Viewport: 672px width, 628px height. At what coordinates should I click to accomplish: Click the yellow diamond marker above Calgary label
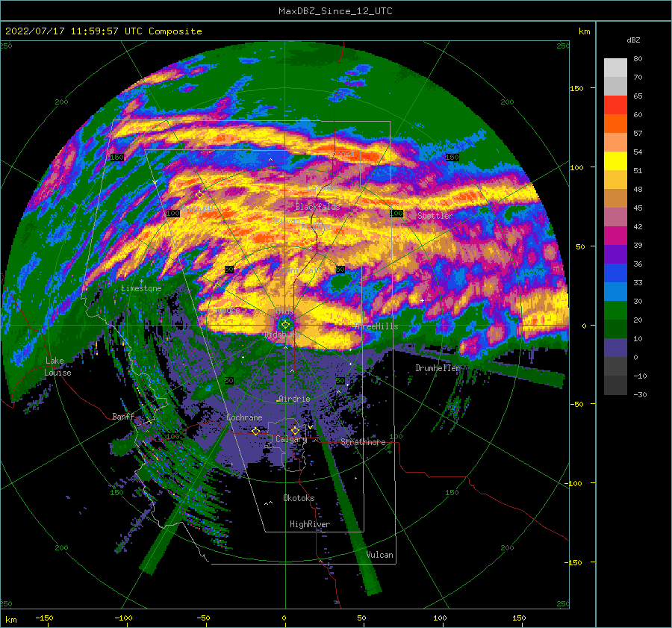click(295, 430)
